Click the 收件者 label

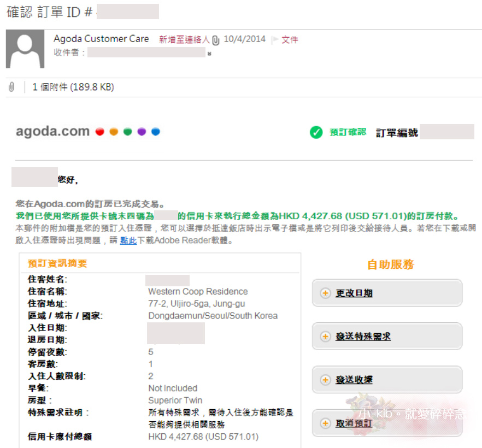tap(69, 52)
